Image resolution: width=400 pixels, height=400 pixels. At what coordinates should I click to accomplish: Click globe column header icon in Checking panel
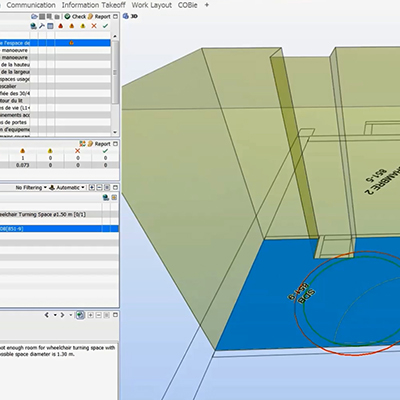(33, 26)
